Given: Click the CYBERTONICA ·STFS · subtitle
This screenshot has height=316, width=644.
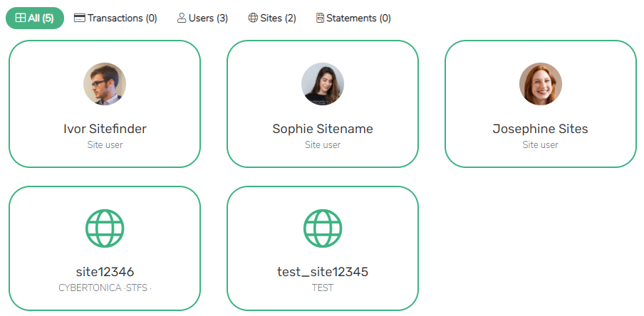Looking at the screenshot, I should point(105,288).
